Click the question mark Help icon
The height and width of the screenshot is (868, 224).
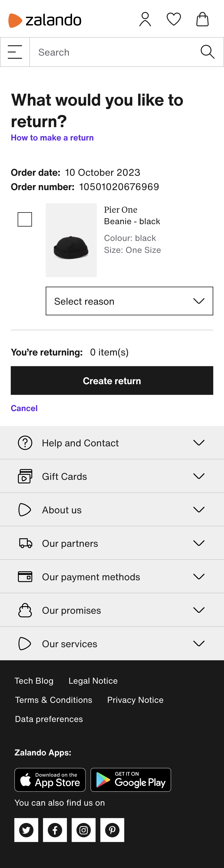coord(24,442)
